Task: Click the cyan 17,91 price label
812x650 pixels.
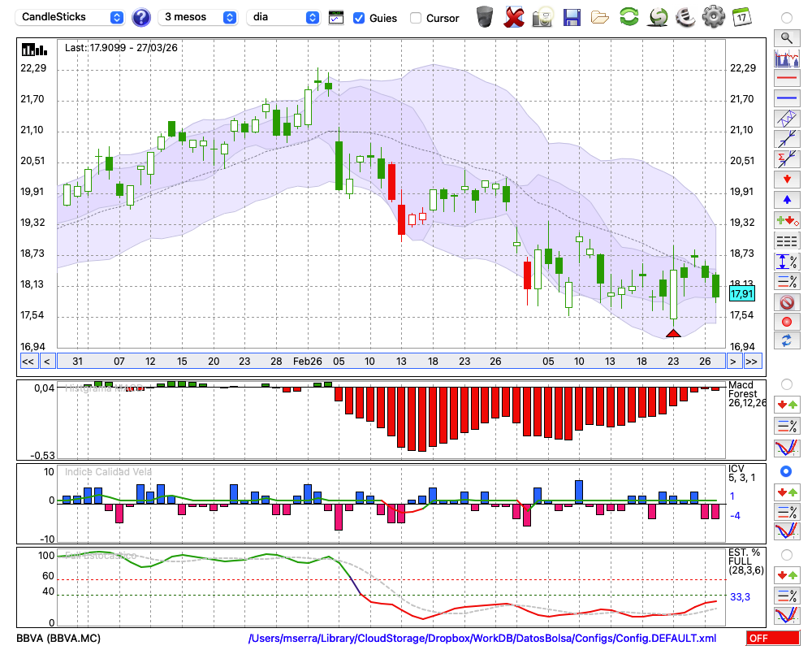Action: 741,294
